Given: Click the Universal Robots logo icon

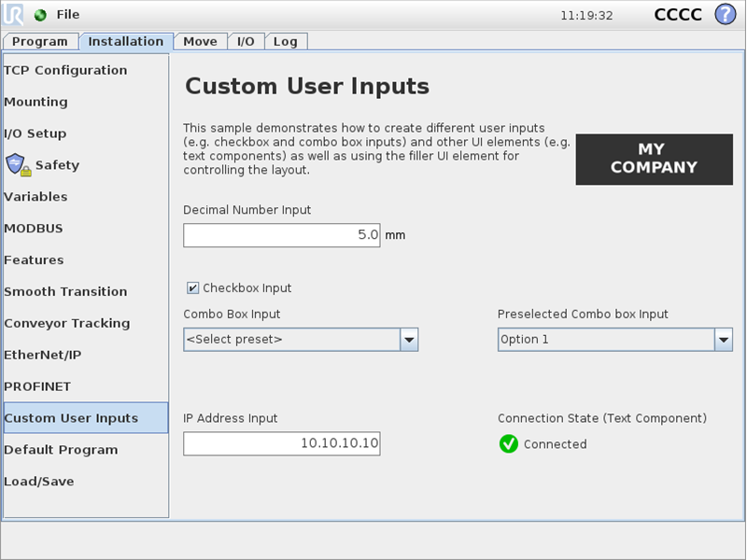Looking at the screenshot, I should [13, 14].
